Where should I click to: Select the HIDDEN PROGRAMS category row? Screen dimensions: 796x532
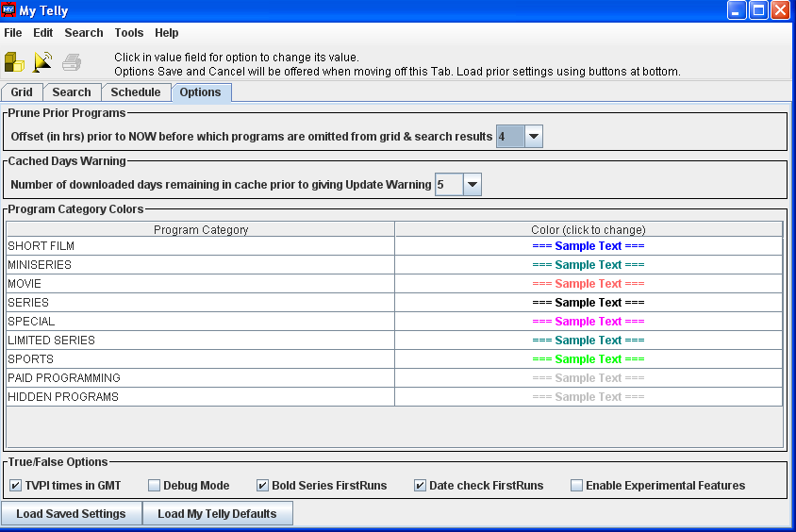tap(200, 397)
